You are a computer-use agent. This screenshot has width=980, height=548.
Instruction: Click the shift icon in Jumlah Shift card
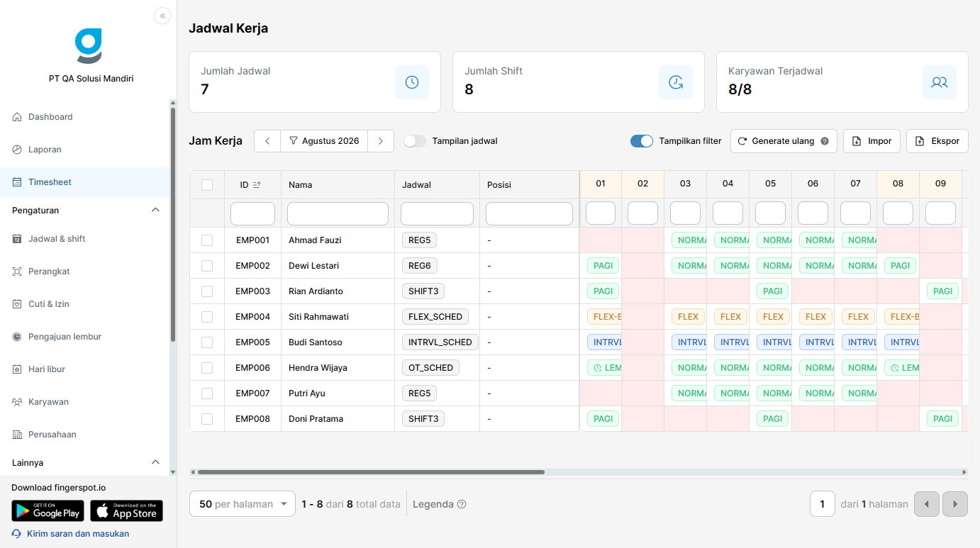pyautogui.click(x=676, y=82)
